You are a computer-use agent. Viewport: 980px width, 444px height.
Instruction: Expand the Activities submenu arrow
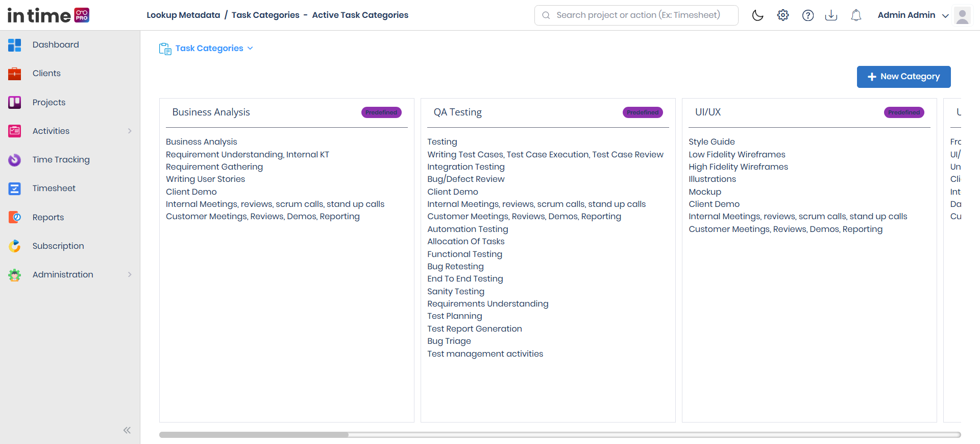pos(130,131)
